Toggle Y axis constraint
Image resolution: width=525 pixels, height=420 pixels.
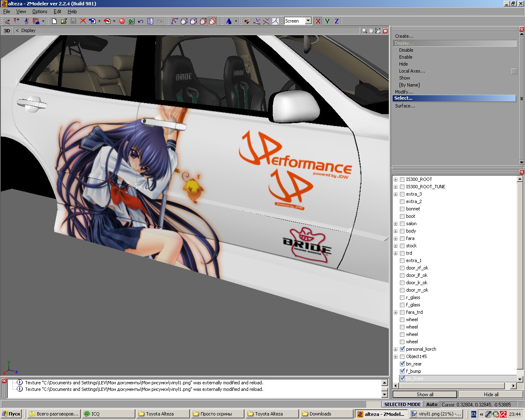click(x=327, y=21)
